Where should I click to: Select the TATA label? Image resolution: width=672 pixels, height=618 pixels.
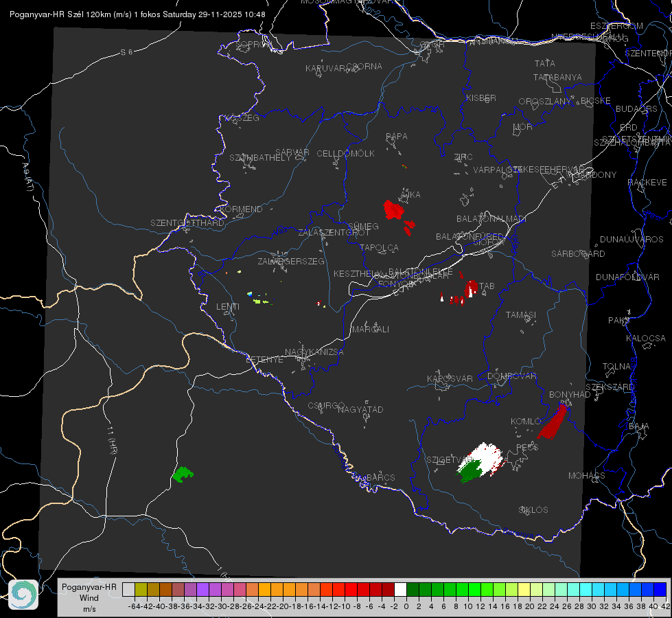click(x=545, y=63)
